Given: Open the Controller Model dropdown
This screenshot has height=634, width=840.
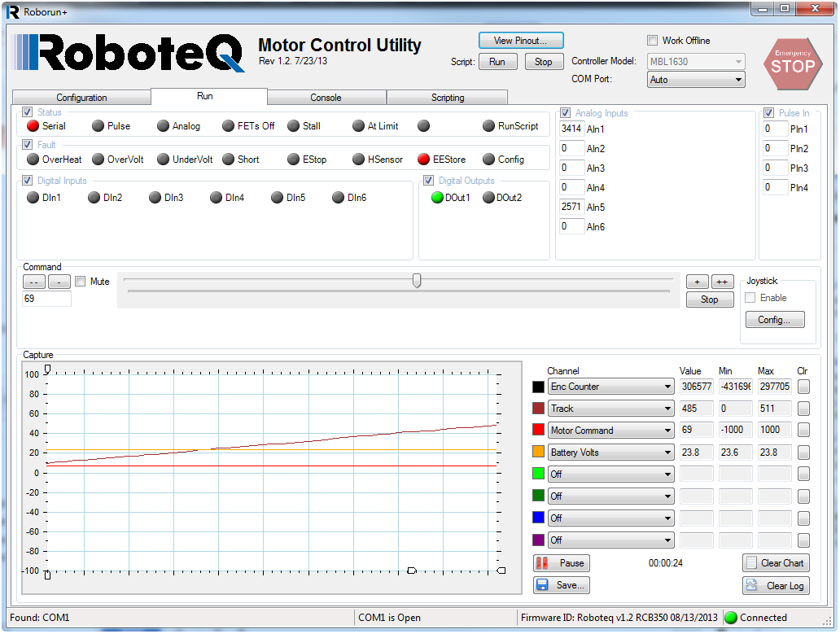Looking at the screenshot, I should coord(696,62).
